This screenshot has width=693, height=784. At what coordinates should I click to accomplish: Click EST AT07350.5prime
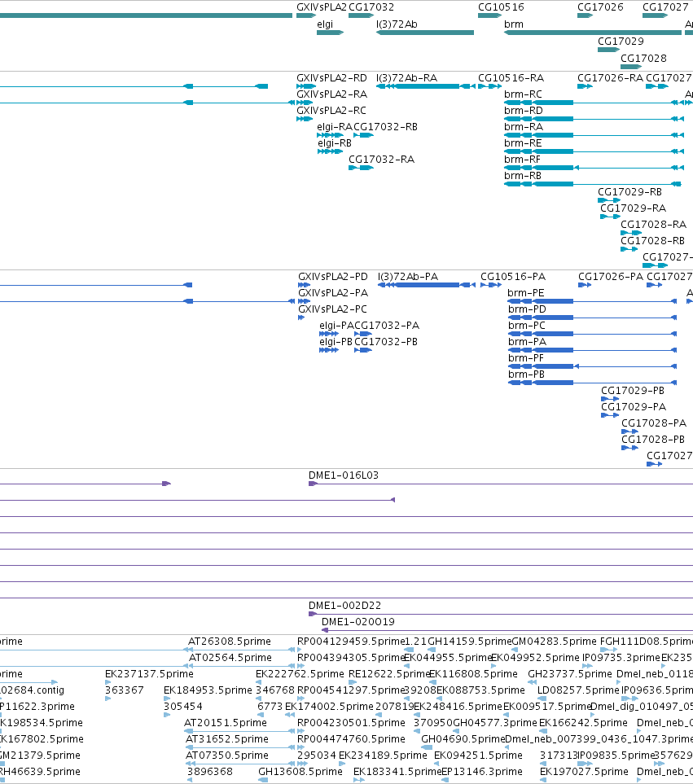coord(227,756)
